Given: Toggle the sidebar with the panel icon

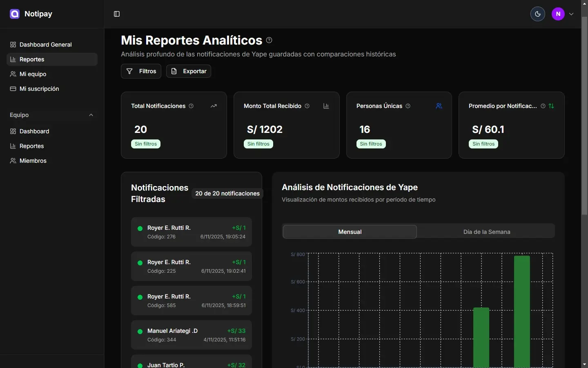Looking at the screenshot, I should [116, 13].
